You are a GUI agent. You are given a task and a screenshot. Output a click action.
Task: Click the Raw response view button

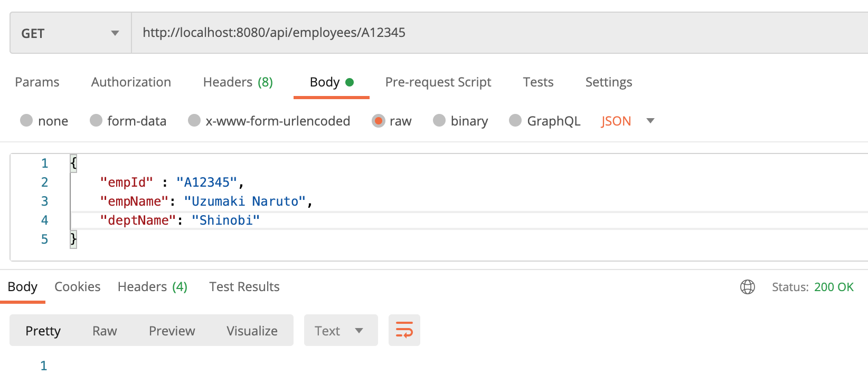click(105, 331)
